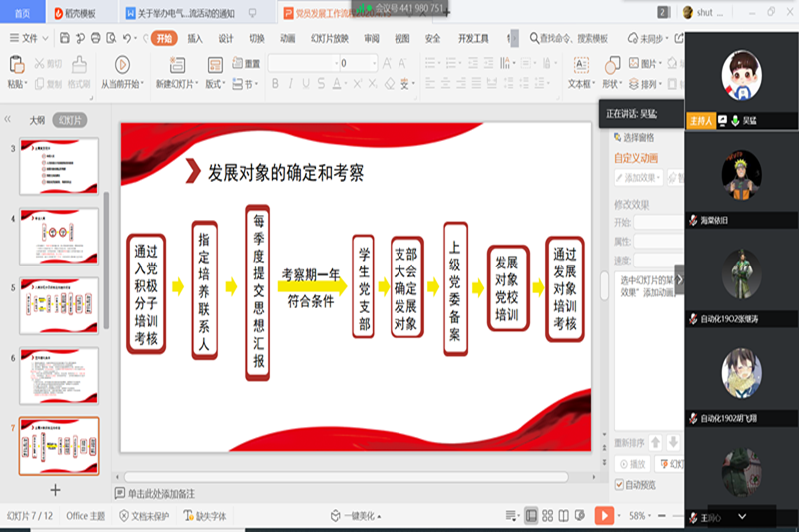
Task: Switch slide panel to 大纲 outline view
Action: 37,120
